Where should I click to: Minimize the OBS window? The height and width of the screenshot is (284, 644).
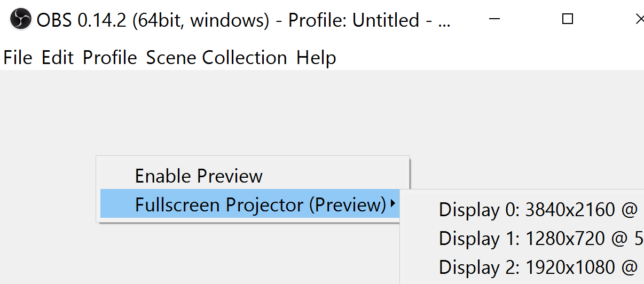496,20
